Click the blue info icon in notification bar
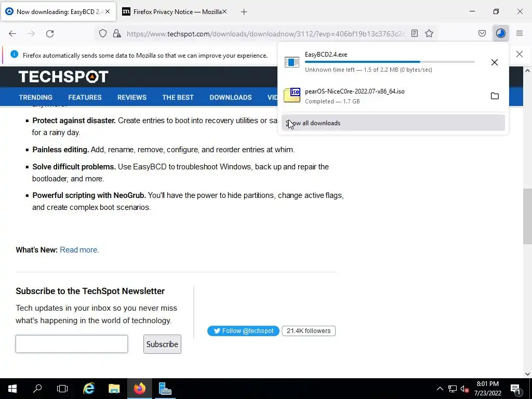This screenshot has width=532, height=399. 14,54
